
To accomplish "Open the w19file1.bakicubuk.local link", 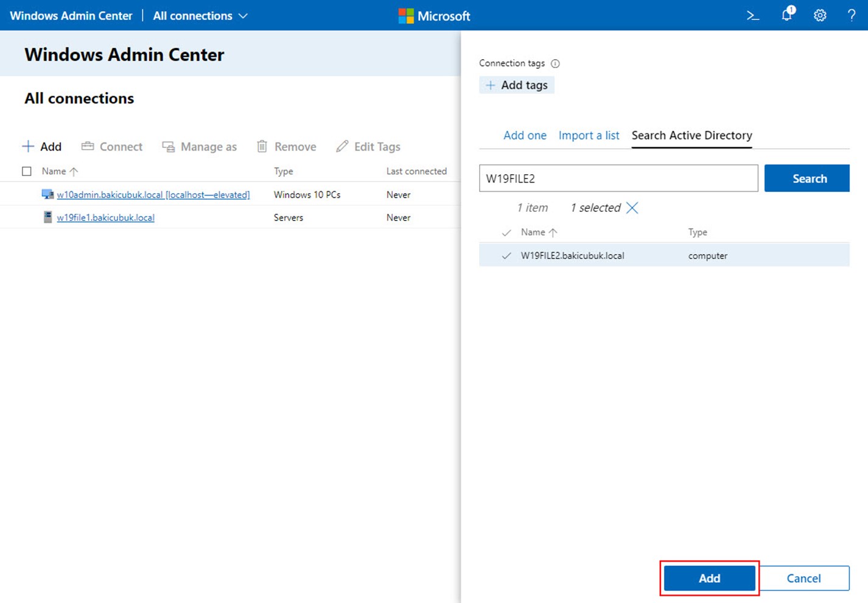I will pyautogui.click(x=105, y=217).
